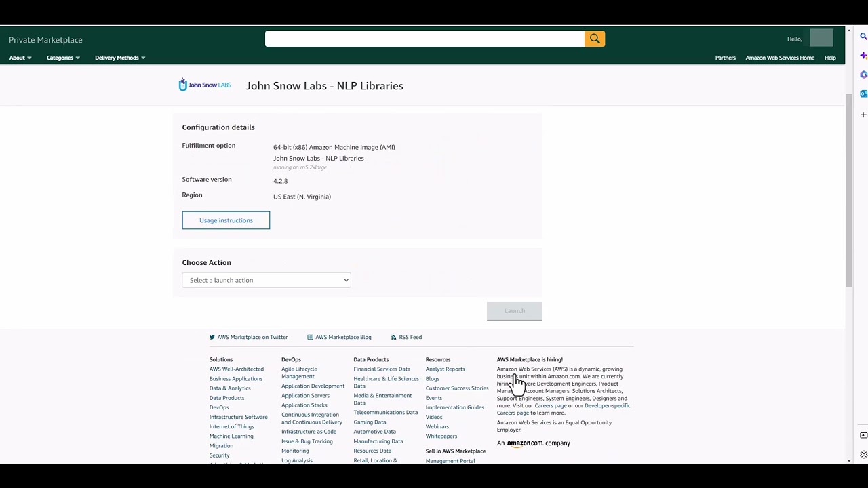Open AWS Marketplace on Twitter link

point(252,337)
